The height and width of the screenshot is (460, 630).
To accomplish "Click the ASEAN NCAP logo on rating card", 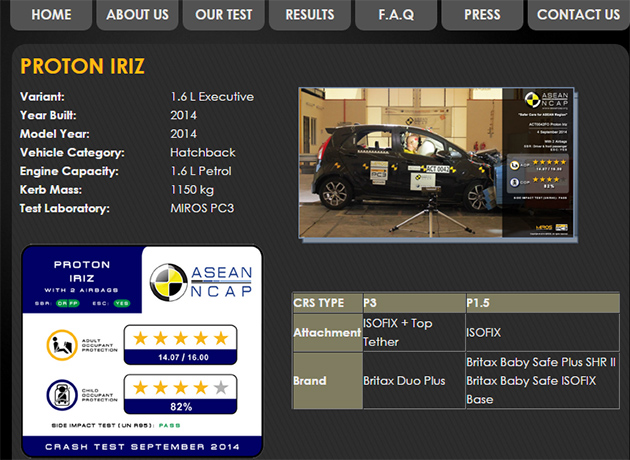I will pyautogui.click(x=201, y=280).
